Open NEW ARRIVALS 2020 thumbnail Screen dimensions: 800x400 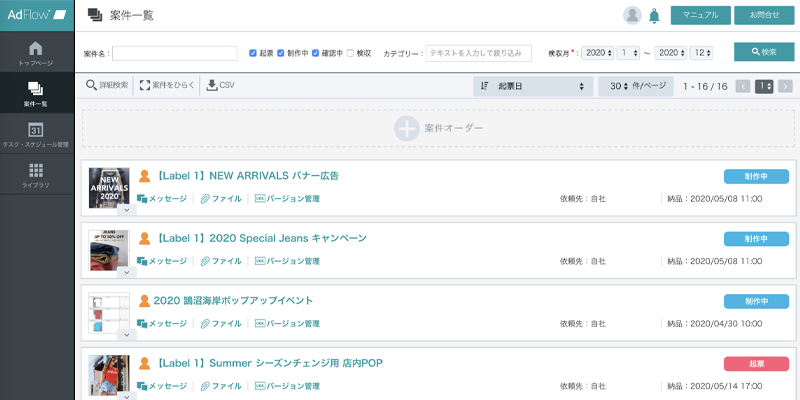109,188
